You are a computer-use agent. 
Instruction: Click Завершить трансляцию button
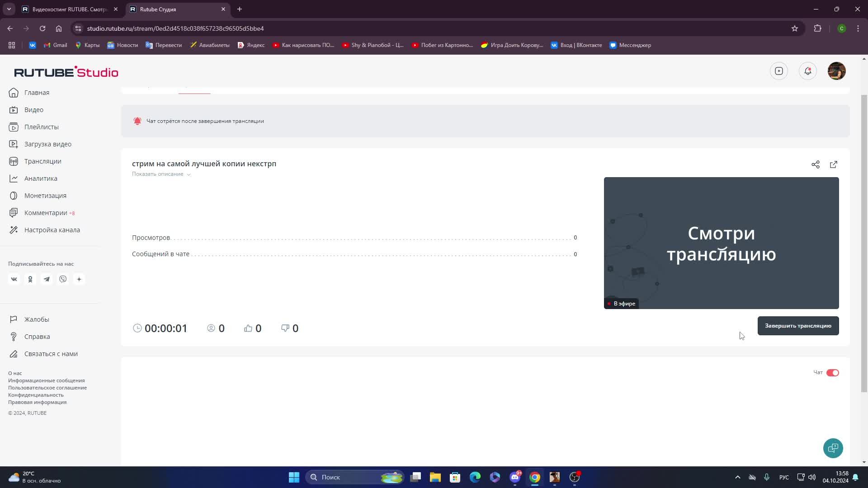coord(798,326)
